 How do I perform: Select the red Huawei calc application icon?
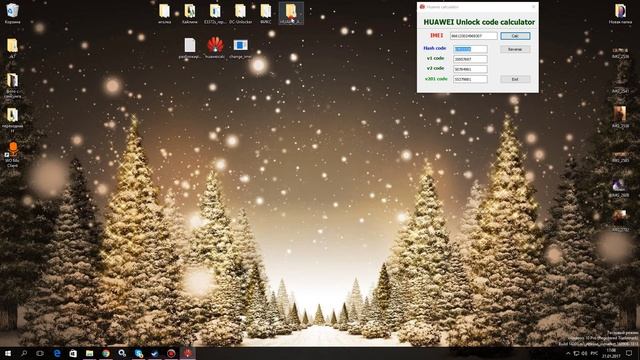click(x=215, y=48)
